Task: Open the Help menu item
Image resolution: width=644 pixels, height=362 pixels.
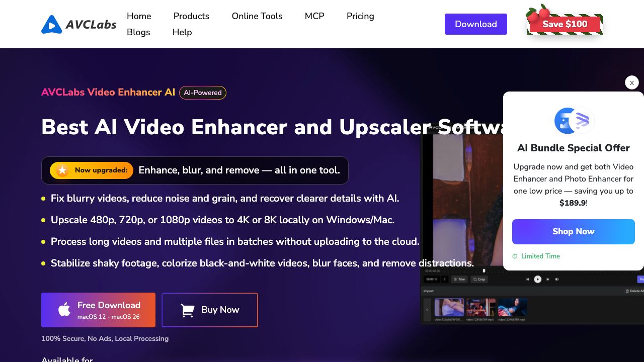Action: coord(182,32)
